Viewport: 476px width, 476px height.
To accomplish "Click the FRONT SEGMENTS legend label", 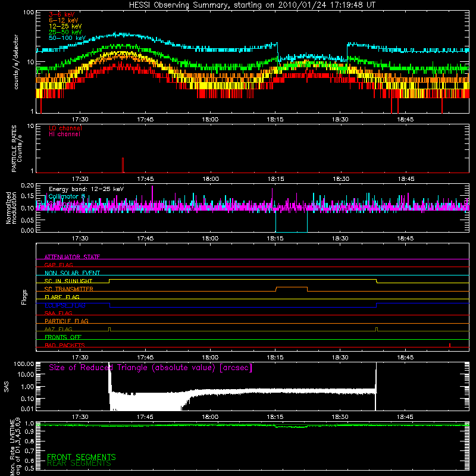I will (82, 457).
